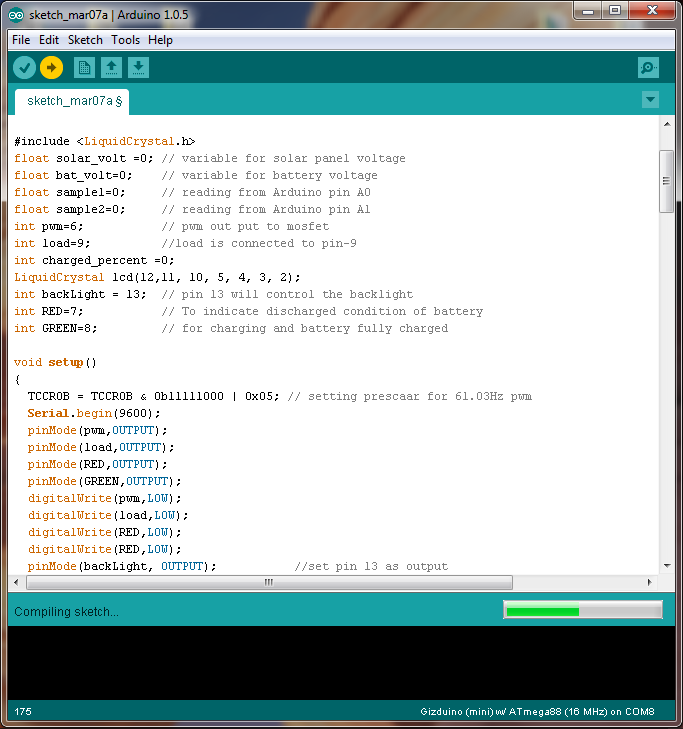This screenshot has height=729, width=683.
Task: Click the Verify checkmark button
Action: (x=24, y=68)
